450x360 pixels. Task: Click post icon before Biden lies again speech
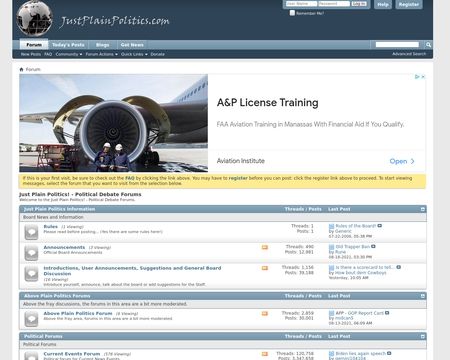point(331,354)
